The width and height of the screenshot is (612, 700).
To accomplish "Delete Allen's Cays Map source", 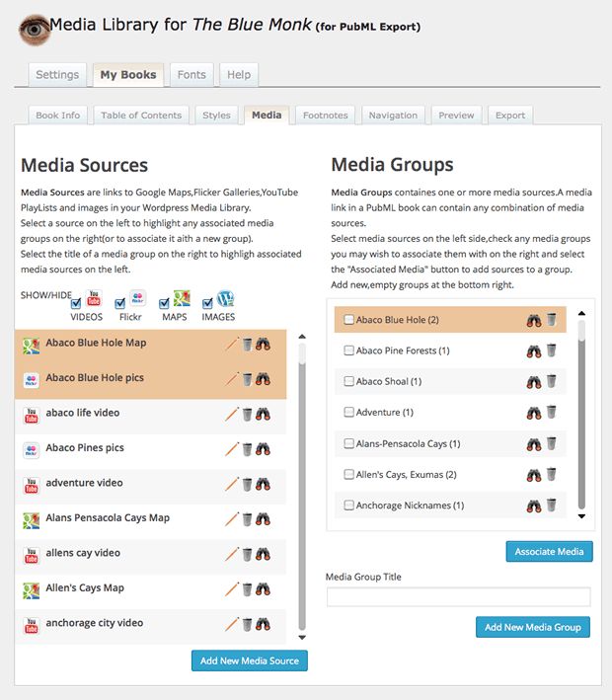I will coord(248,589).
